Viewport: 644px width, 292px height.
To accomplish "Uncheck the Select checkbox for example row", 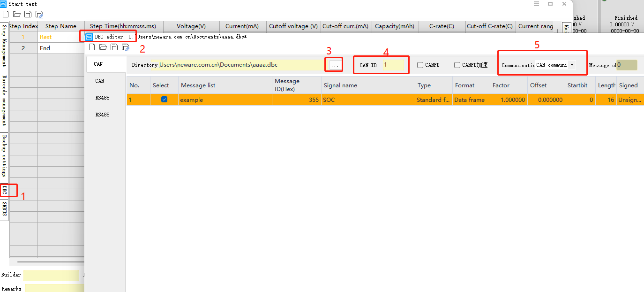I will 165,100.
